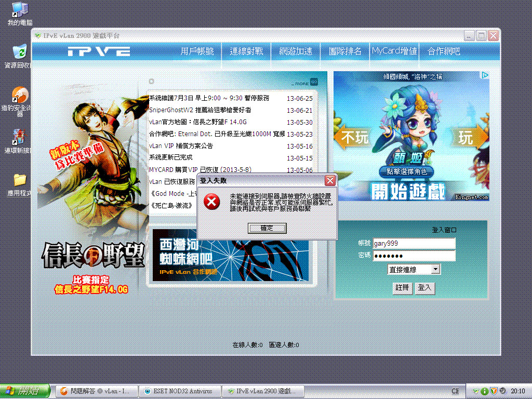
Task: Open the MyCard增值 tab
Action: click(394, 51)
